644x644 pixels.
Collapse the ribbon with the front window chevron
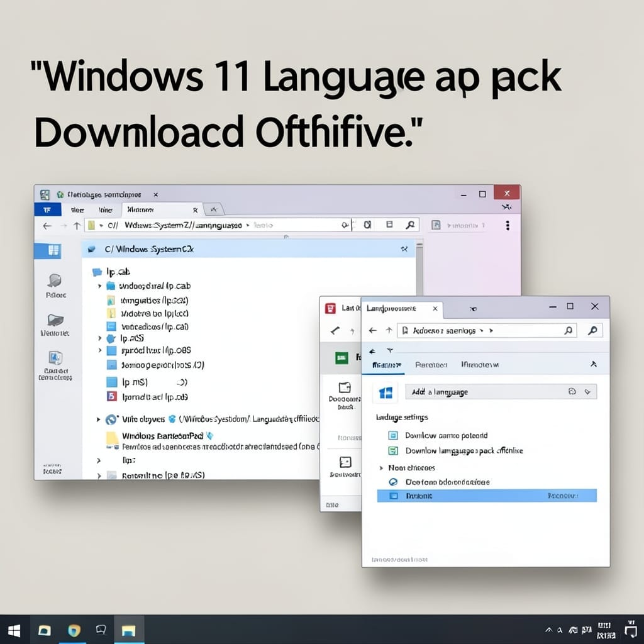point(594,364)
